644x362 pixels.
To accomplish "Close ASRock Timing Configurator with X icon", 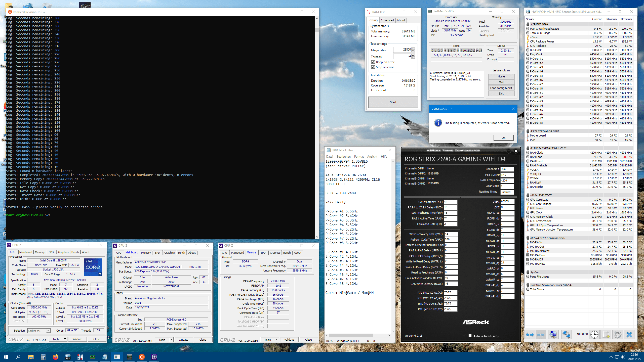I will point(516,151).
